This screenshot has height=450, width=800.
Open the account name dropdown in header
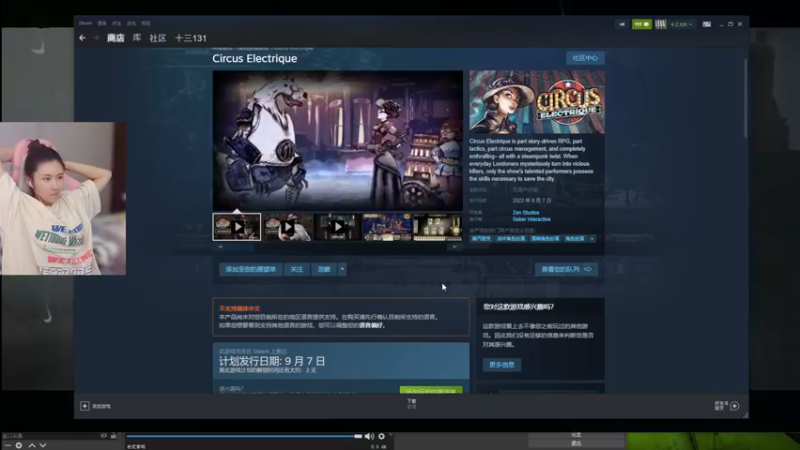click(681, 24)
